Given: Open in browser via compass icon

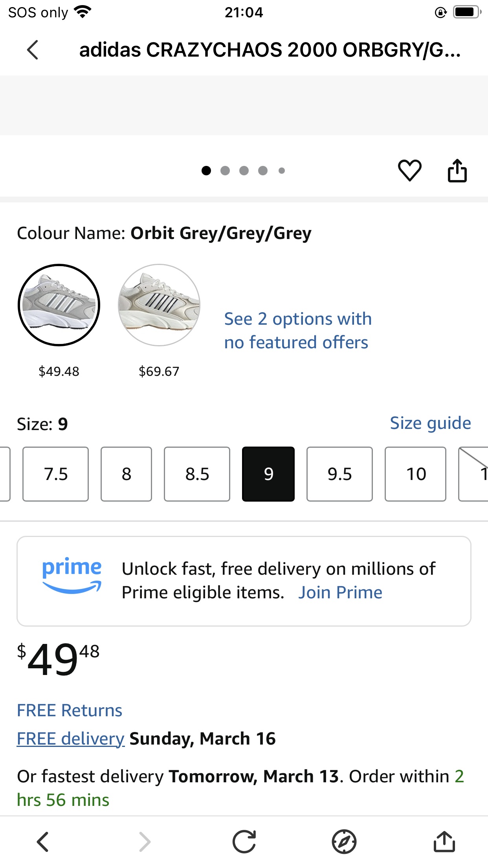Looking at the screenshot, I should [x=344, y=842].
